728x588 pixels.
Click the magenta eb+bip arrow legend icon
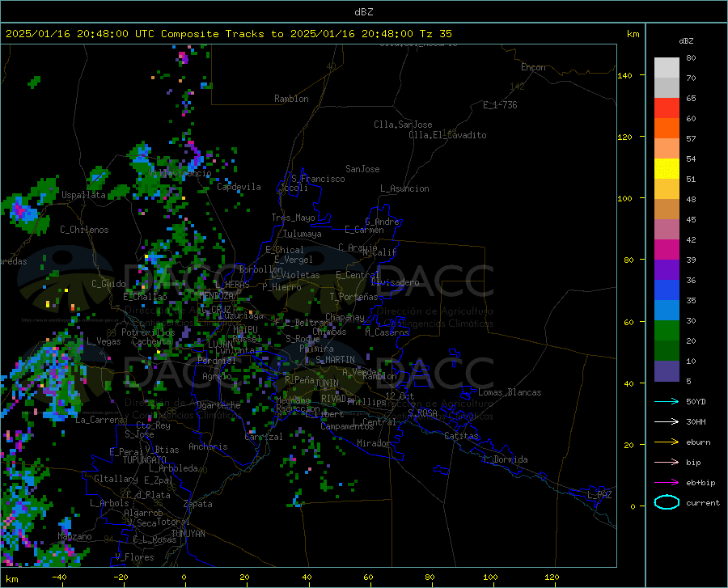(x=667, y=483)
